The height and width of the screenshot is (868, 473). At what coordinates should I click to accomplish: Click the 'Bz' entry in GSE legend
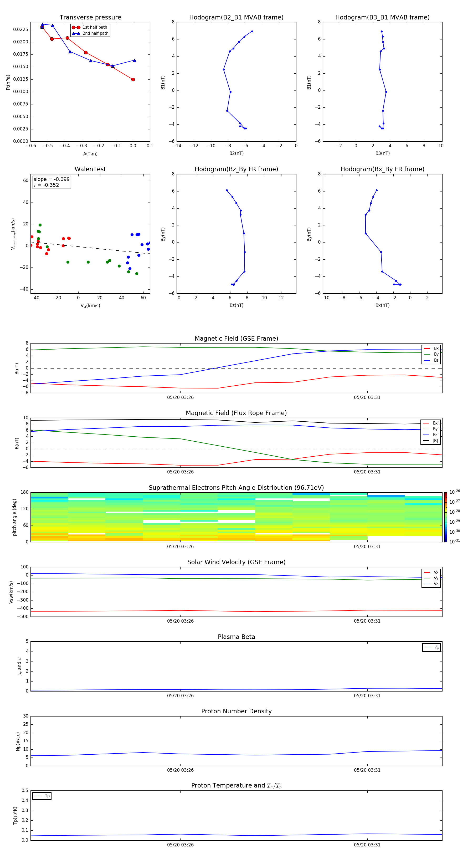(x=431, y=360)
